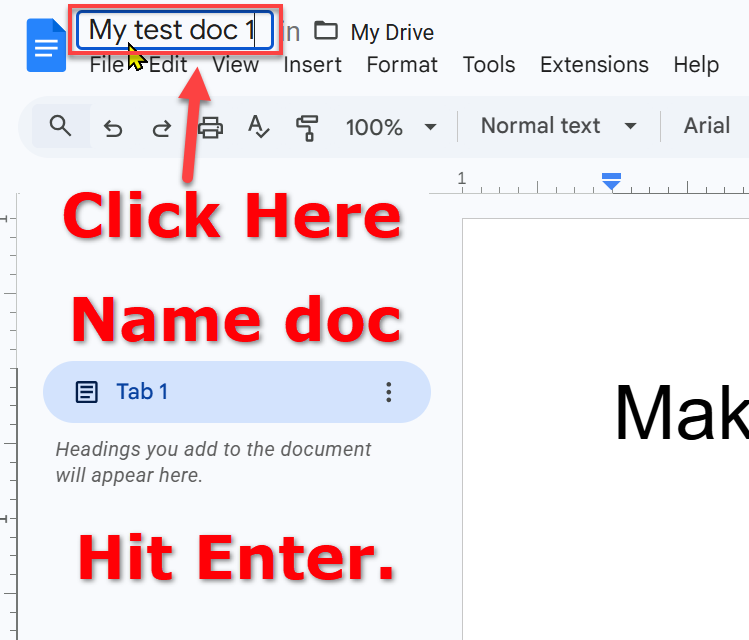
Task: Click the blue indent marker on ruler
Action: tap(611, 181)
